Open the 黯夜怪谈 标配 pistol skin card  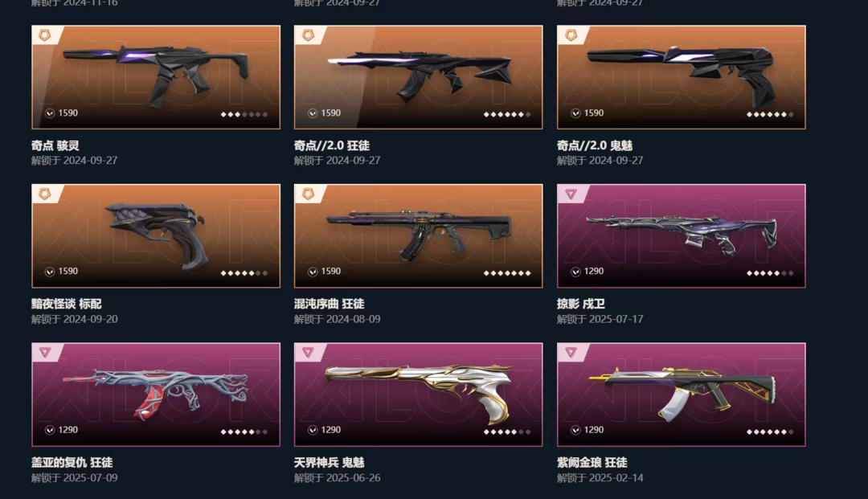point(156,235)
